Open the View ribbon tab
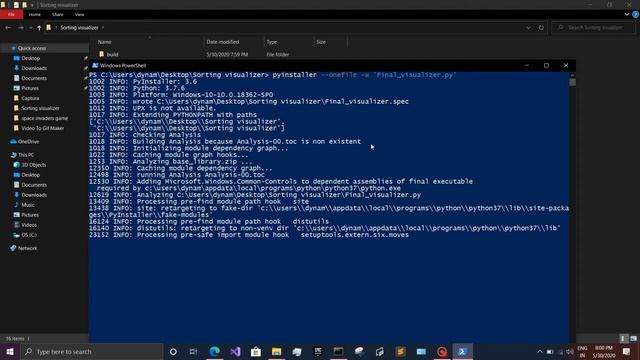The width and height of the screenshot is (640, 360). pos(79,14)
